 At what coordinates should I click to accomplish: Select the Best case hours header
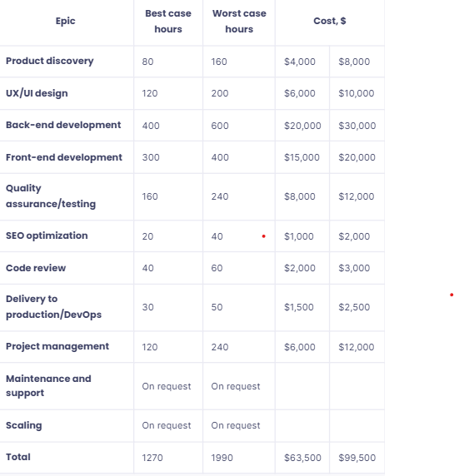[168, 22]
